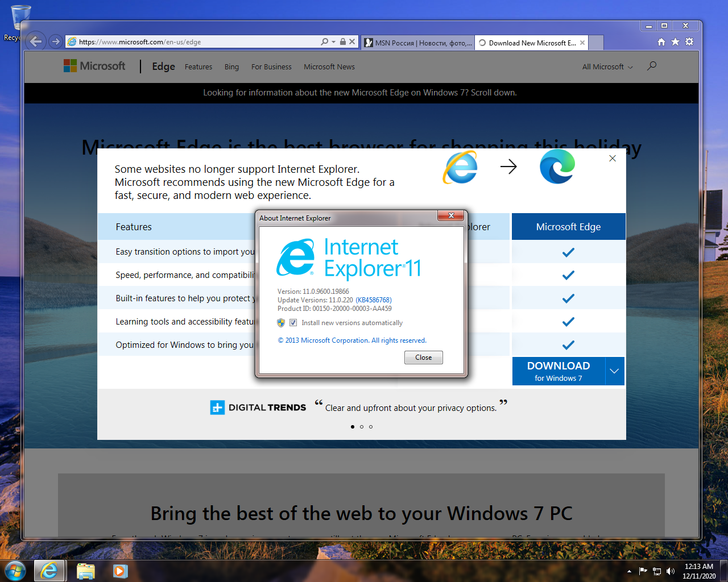The image size is (728, 582).
Task: Open the taskbar clock and date
Action: point(699,571)
